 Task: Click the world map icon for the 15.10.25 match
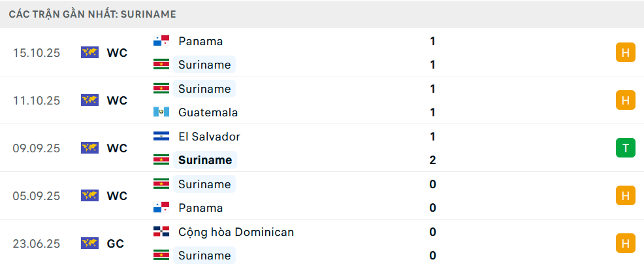click(89, 53)
